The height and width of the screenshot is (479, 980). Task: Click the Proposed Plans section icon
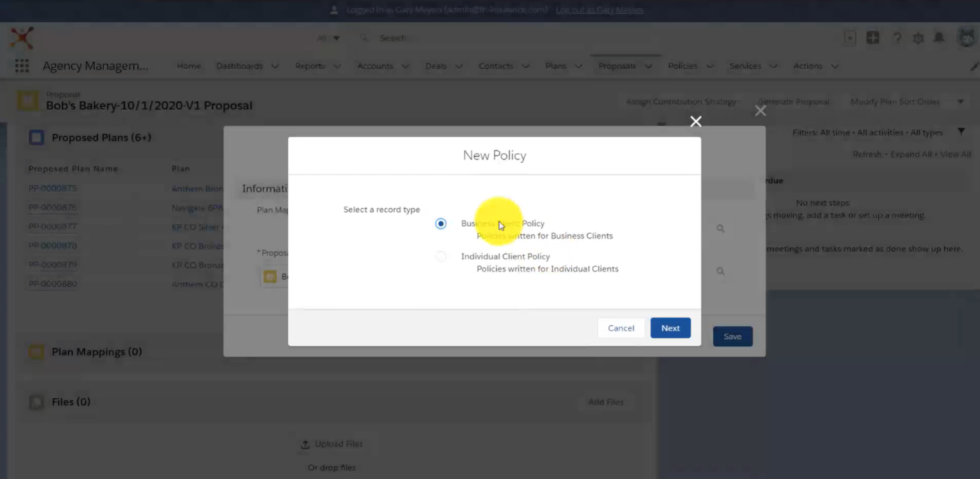click(x=36, y=137)
